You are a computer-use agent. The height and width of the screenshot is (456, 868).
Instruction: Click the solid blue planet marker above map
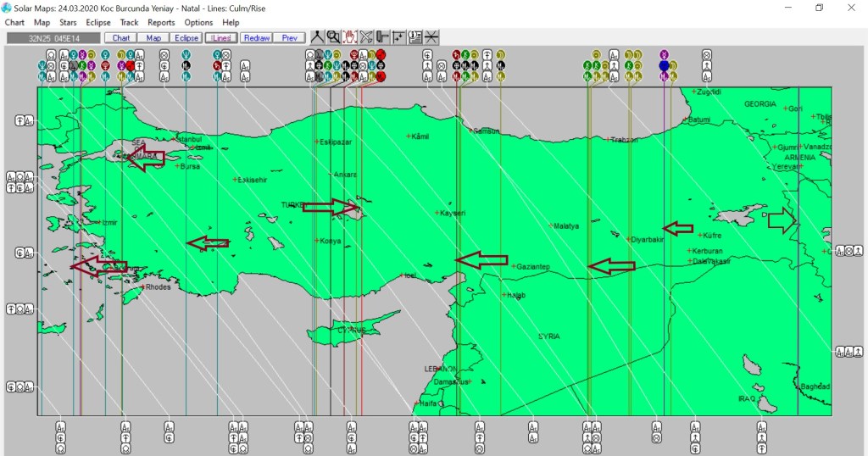(x=664, y=65)
